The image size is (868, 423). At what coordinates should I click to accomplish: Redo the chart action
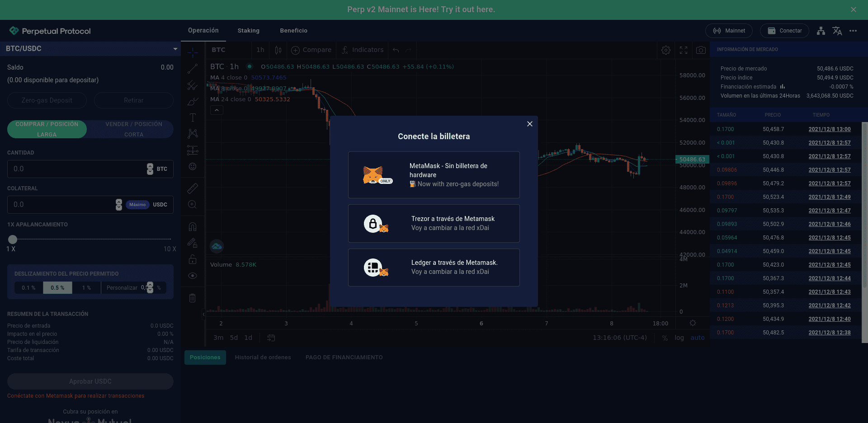(409, 50)
